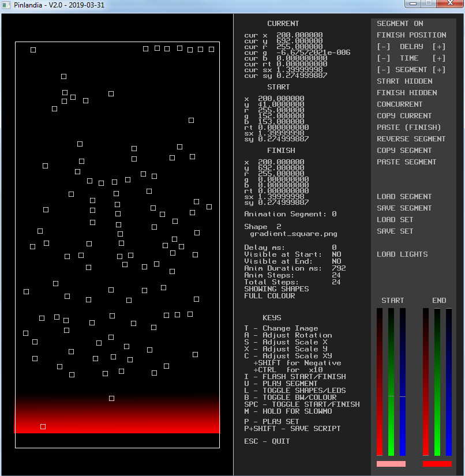Decrease TIME with the [-] button

click(384, 58)
